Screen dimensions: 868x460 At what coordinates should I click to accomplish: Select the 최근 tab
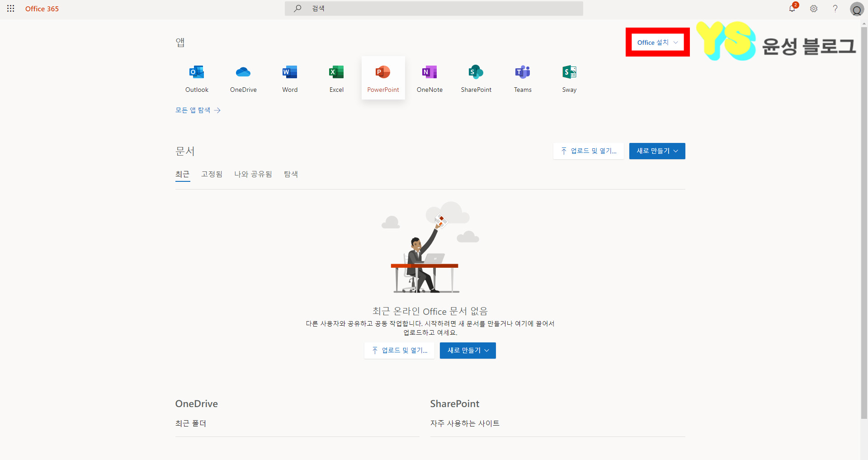(x=183, y=175)
